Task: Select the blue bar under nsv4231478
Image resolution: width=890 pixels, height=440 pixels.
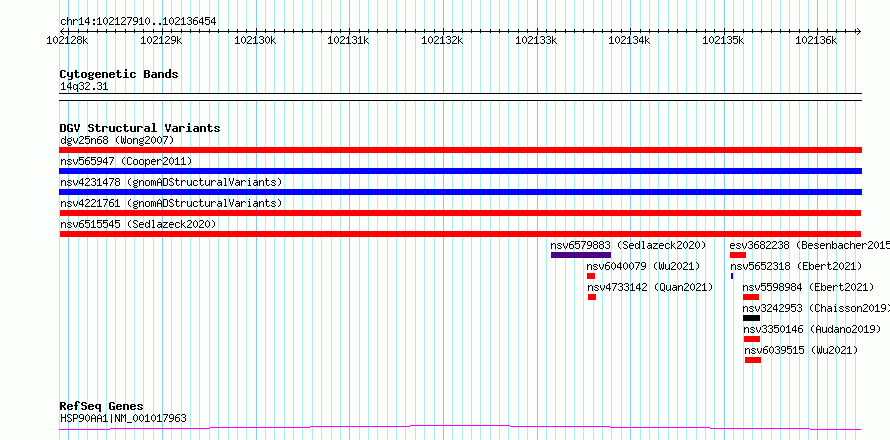Action: 460,192
